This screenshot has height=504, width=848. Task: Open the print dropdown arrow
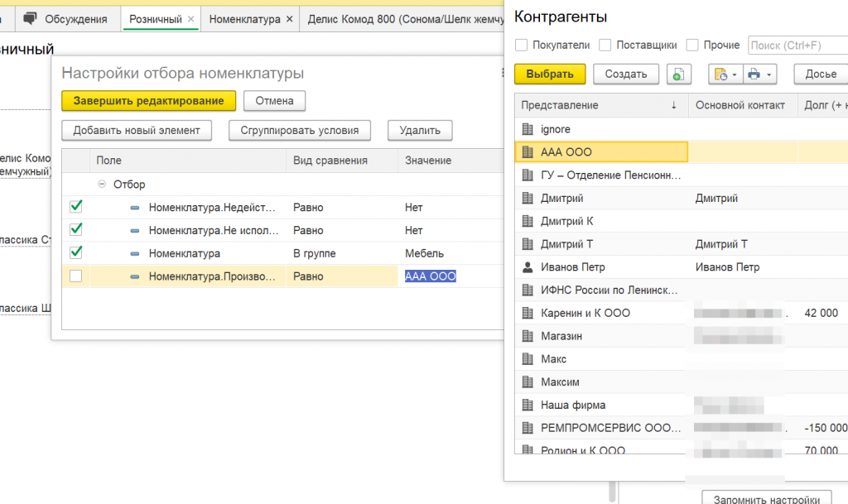click(x=769, y=74)
